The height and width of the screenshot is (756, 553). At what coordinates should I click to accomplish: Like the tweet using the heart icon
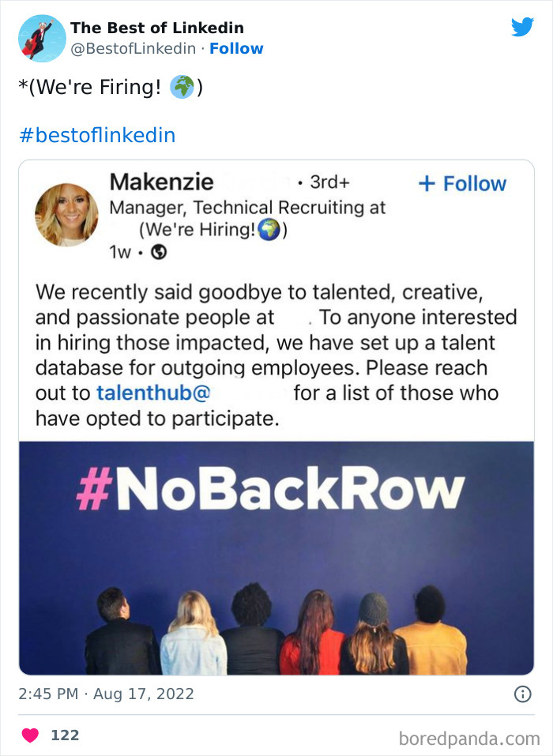(29, 734)
